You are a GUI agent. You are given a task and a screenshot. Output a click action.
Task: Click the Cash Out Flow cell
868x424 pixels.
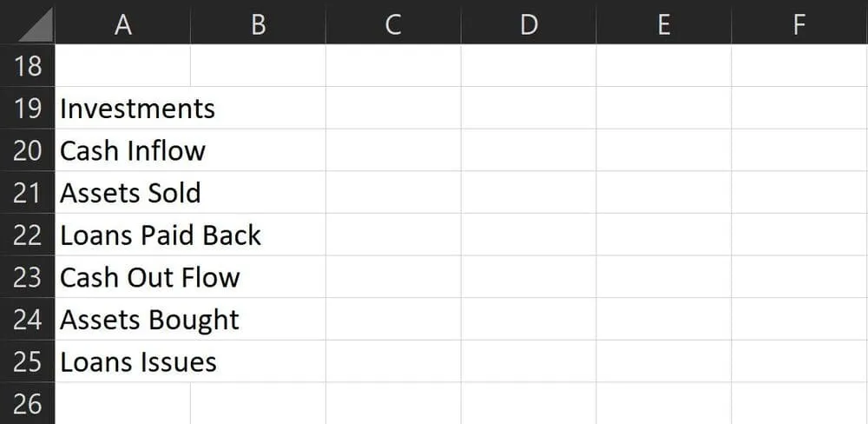122,277
